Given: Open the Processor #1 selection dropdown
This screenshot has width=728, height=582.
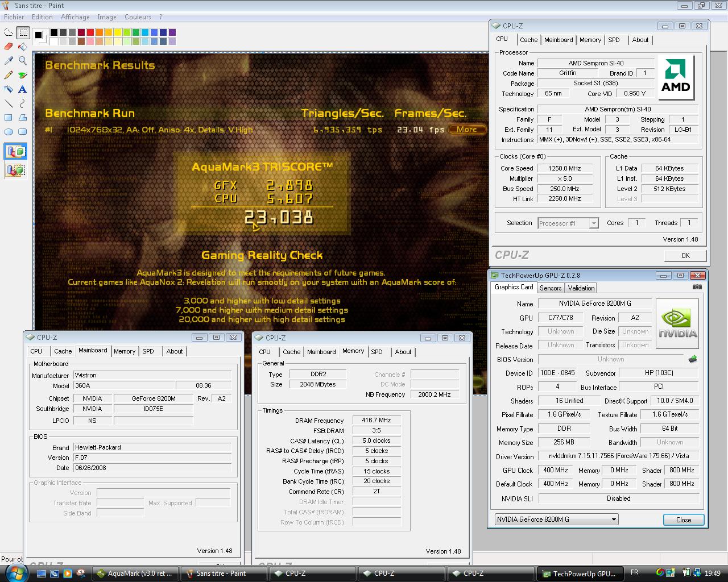Looking at the screenshot, I should click(568, 223).
